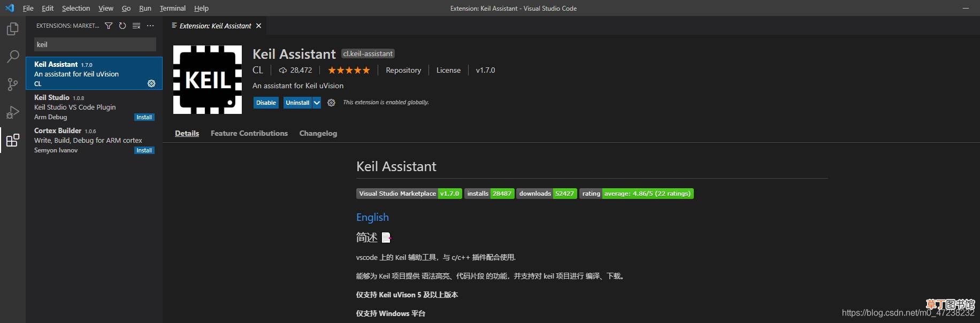Open the License link
Viewport: 980px width, 323px height.
[x=448, y=70]
